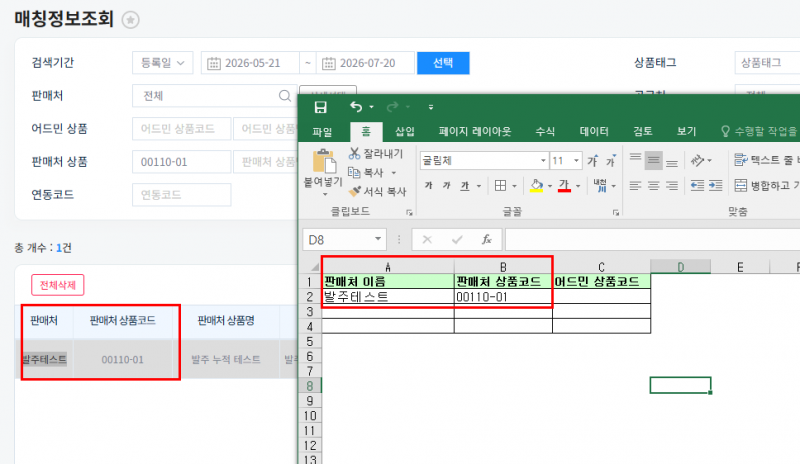Click cell containing 00110-01 in Excel

click(x=503, y=297)
